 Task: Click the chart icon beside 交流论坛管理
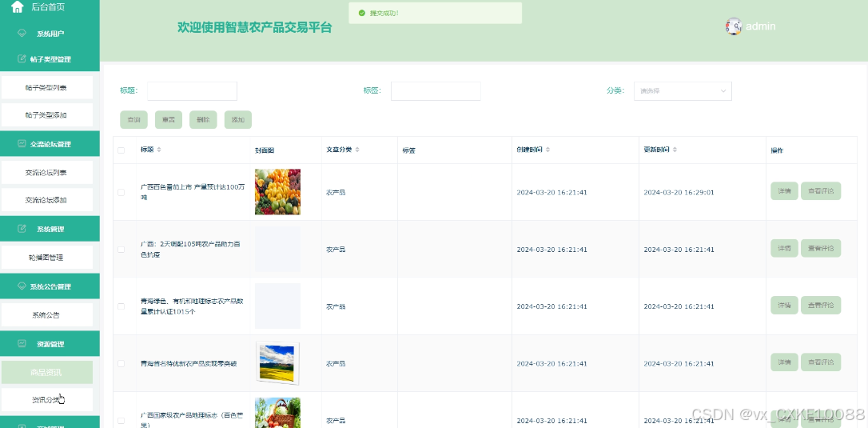(22, 143)
